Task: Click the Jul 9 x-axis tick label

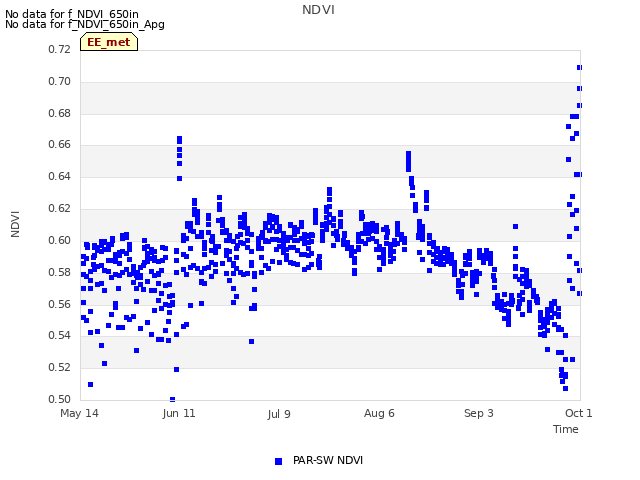Action: coord(279,414)
